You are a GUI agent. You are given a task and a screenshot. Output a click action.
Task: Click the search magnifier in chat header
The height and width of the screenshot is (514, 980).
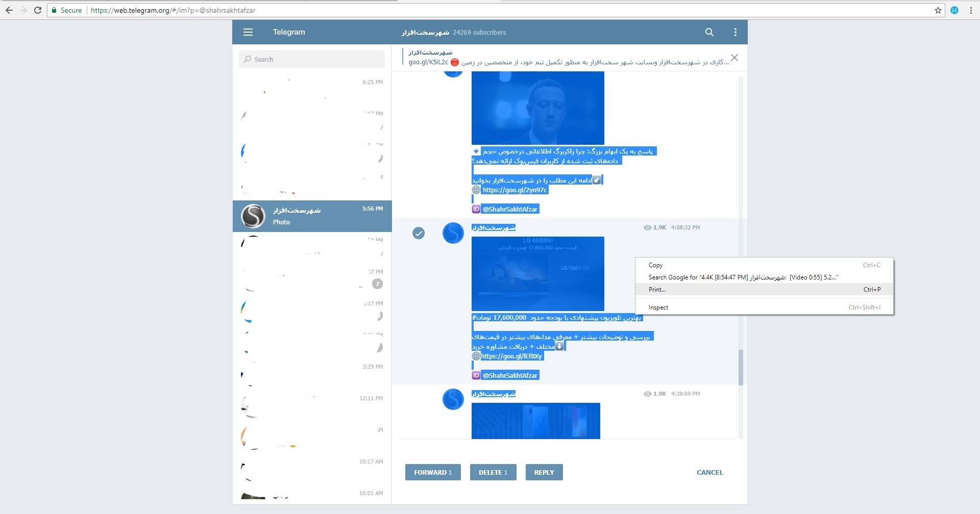point(709,32)
